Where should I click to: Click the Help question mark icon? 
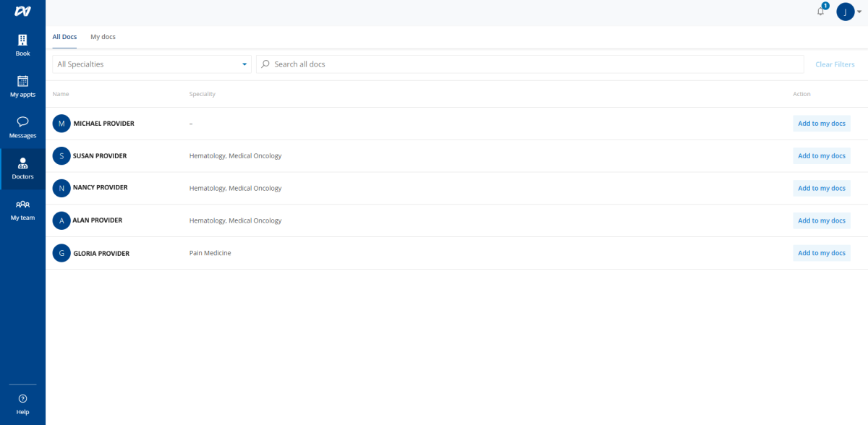(22, 398)
